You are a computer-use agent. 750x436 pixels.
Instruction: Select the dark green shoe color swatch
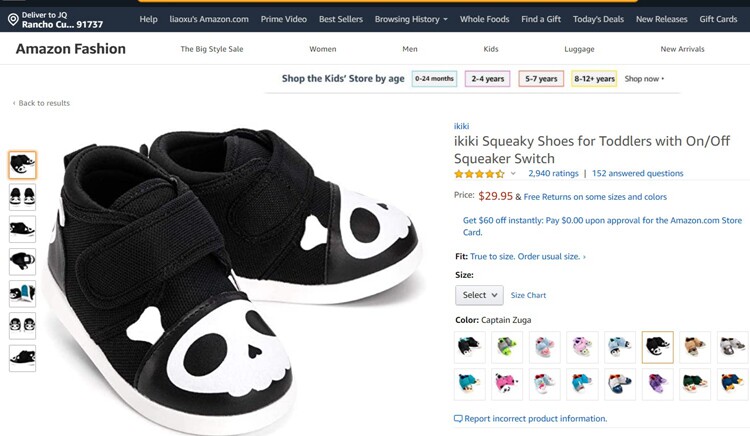(693, 384)
